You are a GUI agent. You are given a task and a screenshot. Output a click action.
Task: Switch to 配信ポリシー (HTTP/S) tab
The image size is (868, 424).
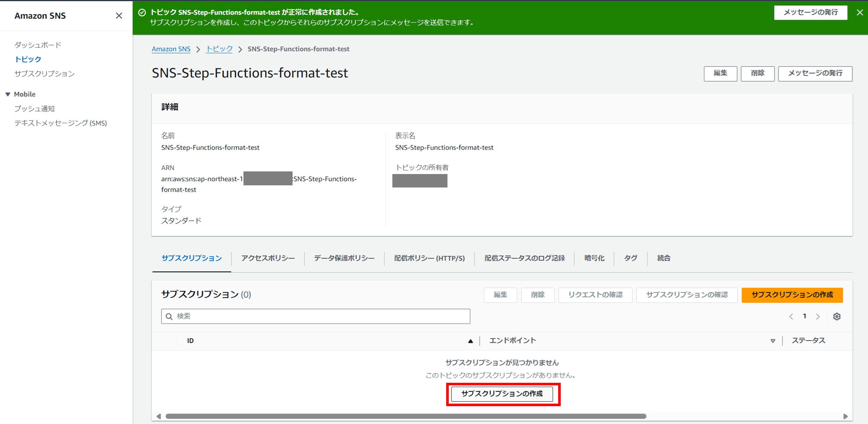(429, 258)
